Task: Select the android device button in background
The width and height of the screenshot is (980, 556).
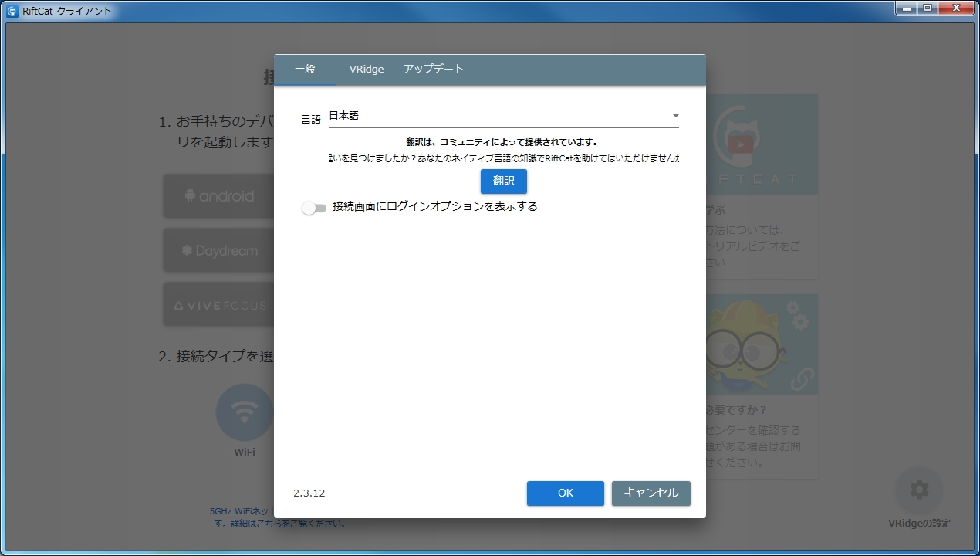Action: (219, 196)
